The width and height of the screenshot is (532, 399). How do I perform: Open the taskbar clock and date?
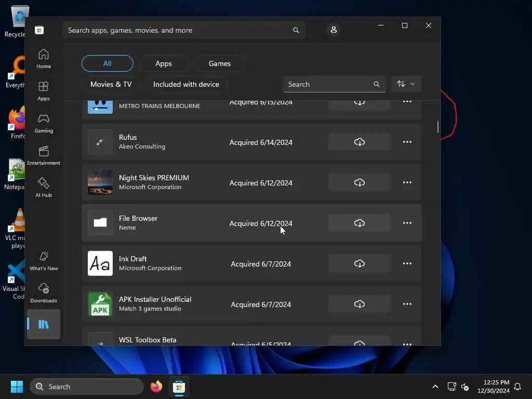tap(494, 387)
